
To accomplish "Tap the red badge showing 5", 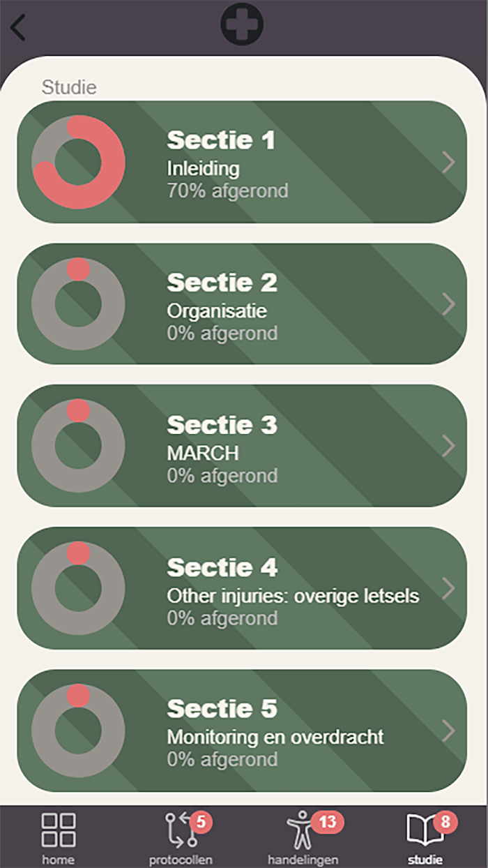I will click(x=201, y=822).
